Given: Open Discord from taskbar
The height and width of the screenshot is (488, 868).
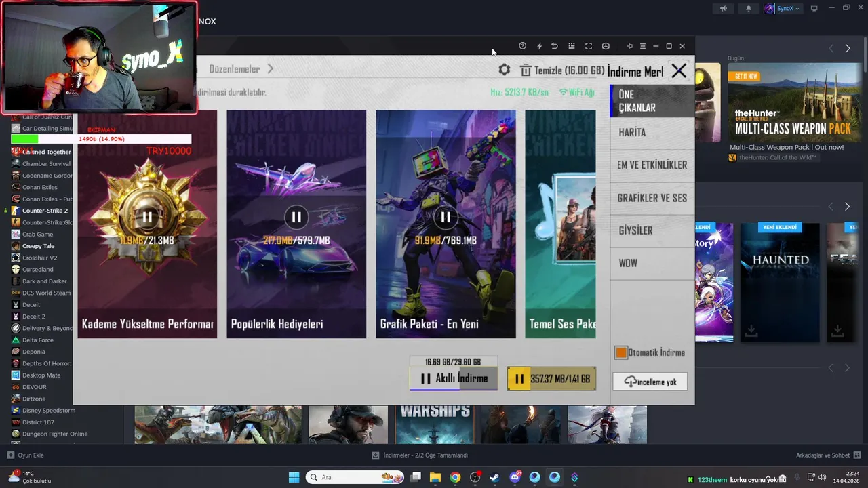Looking at the screenshot, I should pos(515,477).
